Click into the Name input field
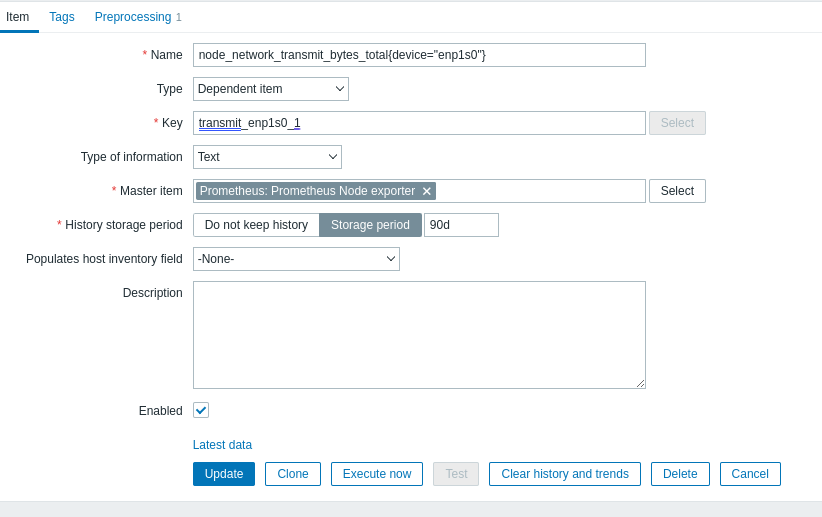Screen dimensions: 822x517 coord(419,55)
